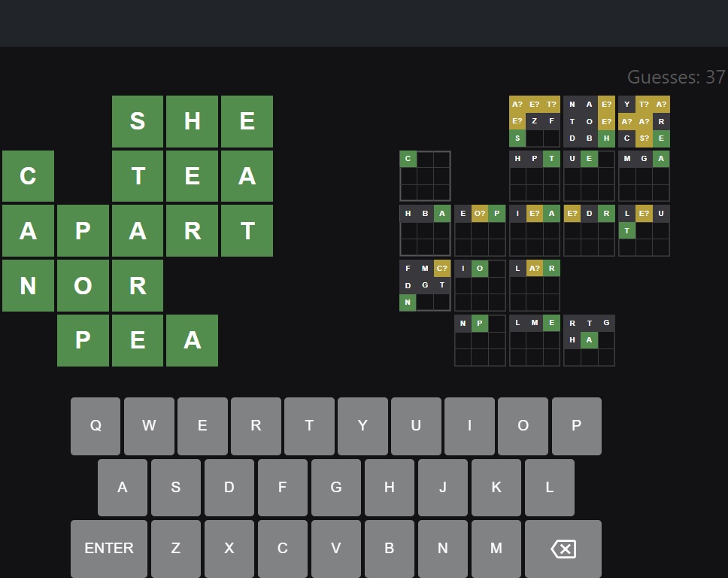Open the mini grid containing only C
Viewport: 728px width, 578px height.
(425, 176)
